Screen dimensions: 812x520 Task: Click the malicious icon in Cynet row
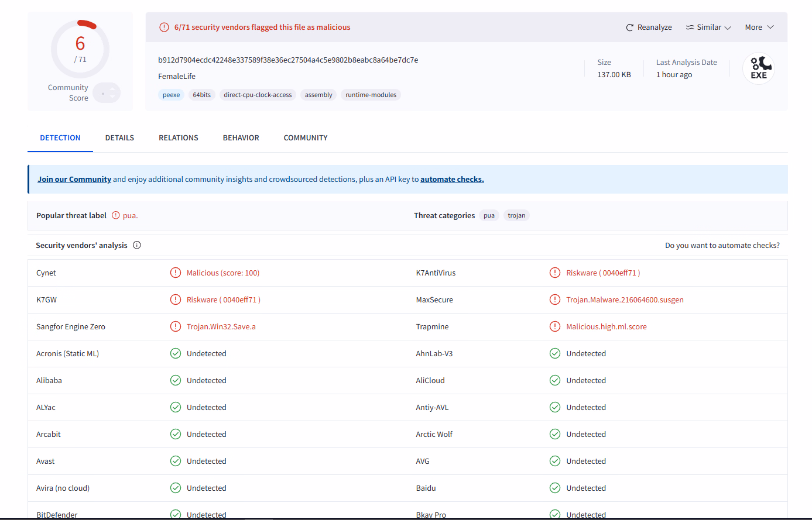[x=175, y=273]
